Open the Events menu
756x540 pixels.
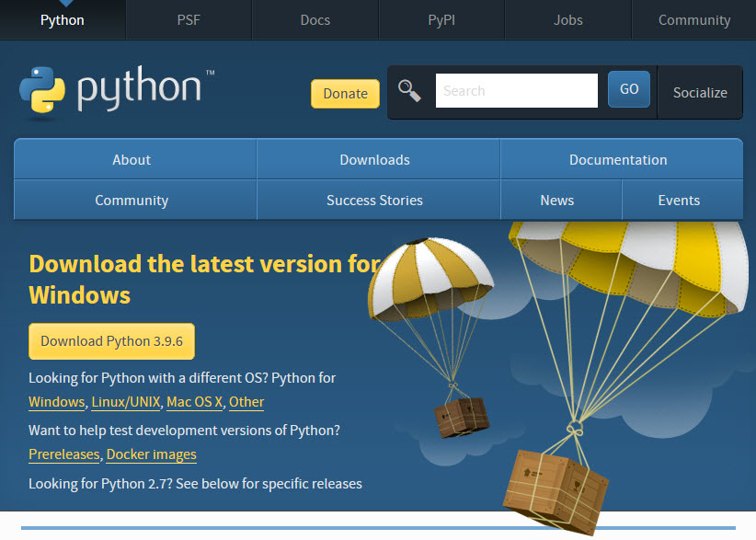pyautogui.click(x=679, y=200)
